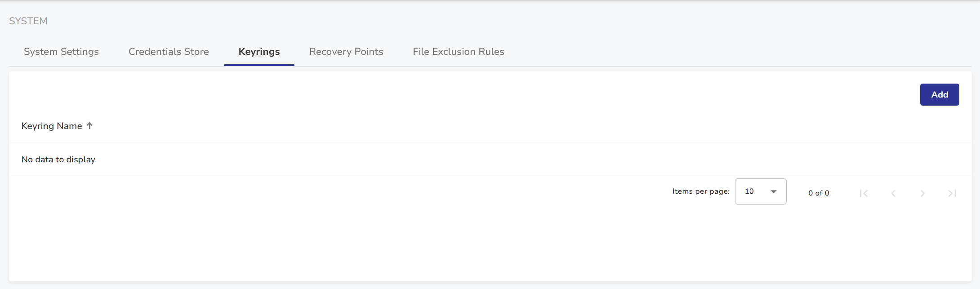Advance to the next page arrow

point(922,193)
